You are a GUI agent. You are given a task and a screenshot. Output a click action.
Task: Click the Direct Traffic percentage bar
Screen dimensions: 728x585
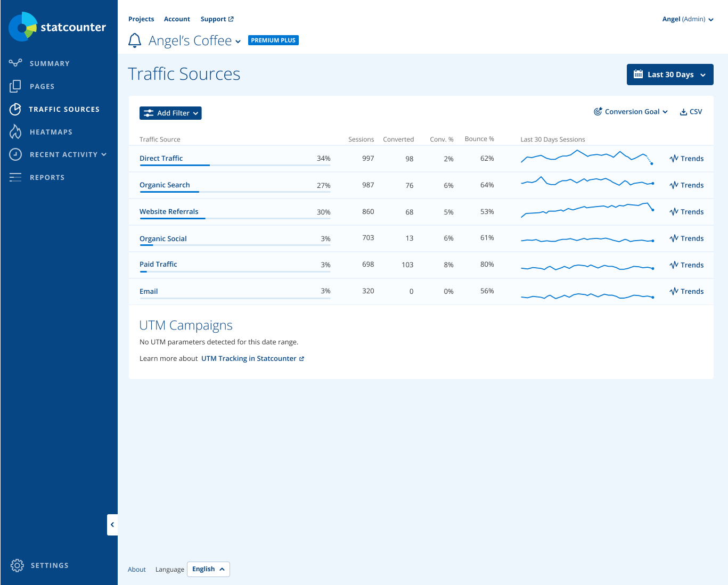click(235, 165)
